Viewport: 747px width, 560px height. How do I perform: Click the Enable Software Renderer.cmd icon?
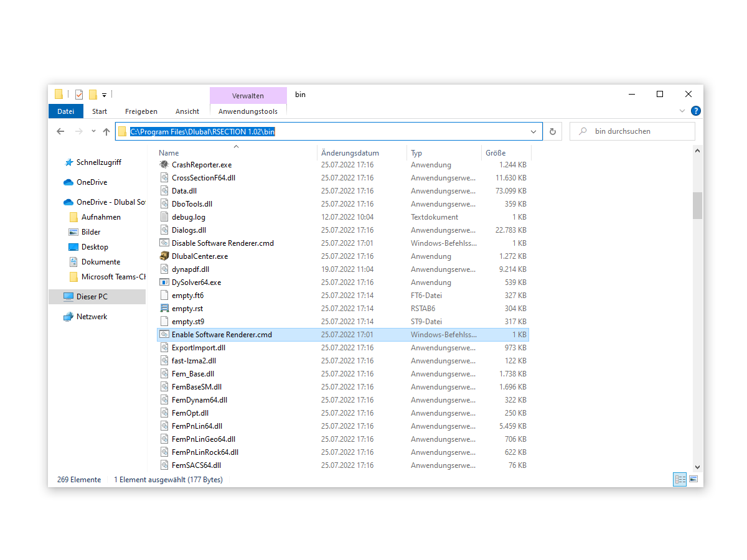click(x=164, y=335)
